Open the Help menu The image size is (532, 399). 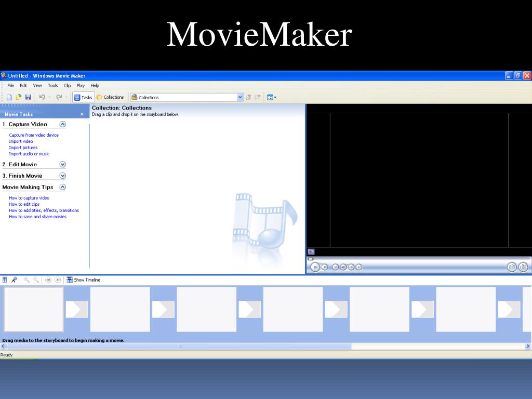point(95,86)
